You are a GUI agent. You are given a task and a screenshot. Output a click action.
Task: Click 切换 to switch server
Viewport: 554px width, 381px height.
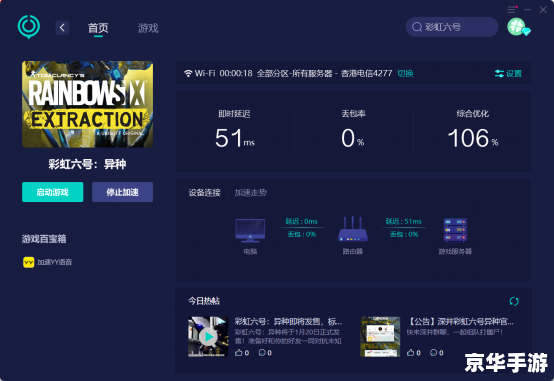click(405, 73)
